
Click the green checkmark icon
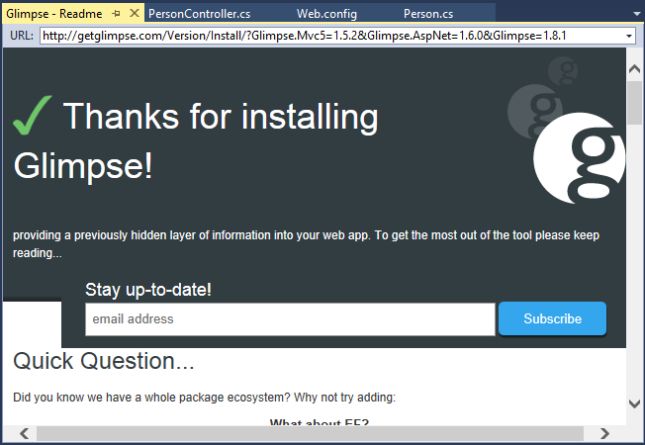32,115
